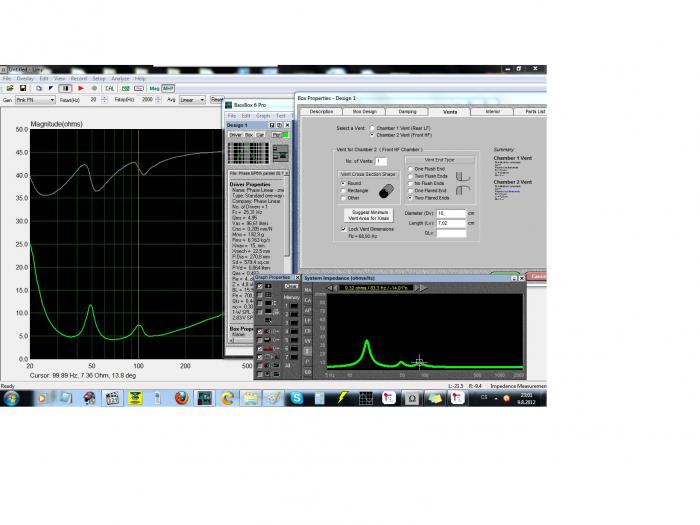
Task: Click Memory 1 swatch in Graph Properties
Action: (294, 306)
